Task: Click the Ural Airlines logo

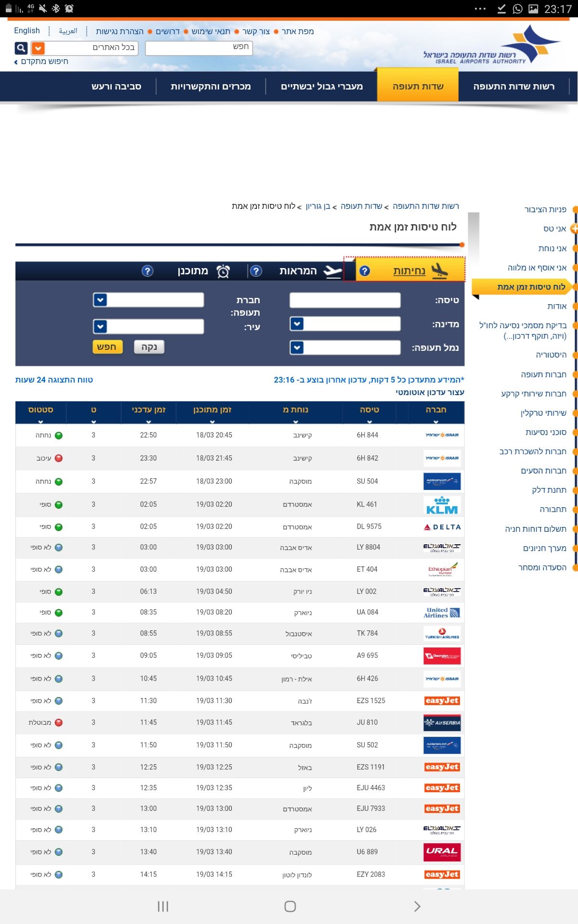Action: (442, 852)
